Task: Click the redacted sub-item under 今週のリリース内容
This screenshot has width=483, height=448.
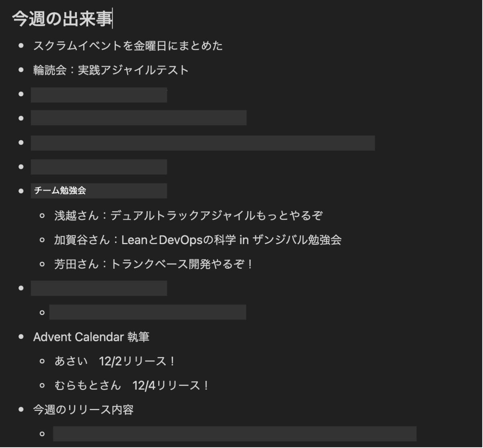Action: [x=235, y=433]
